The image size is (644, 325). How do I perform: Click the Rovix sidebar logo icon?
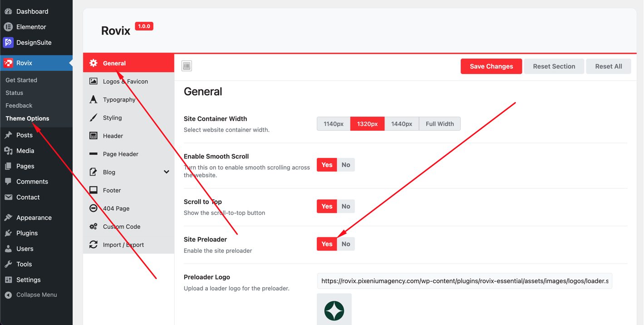point(8,63)
